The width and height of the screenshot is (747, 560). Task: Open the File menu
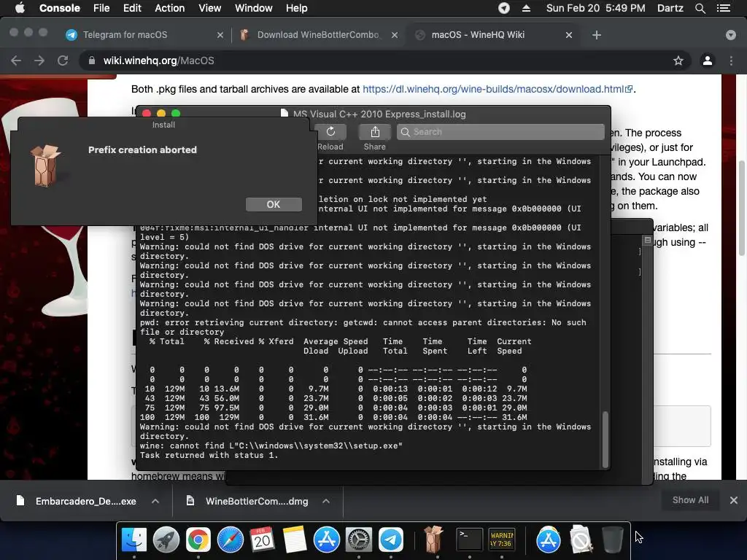coord(101,8)
